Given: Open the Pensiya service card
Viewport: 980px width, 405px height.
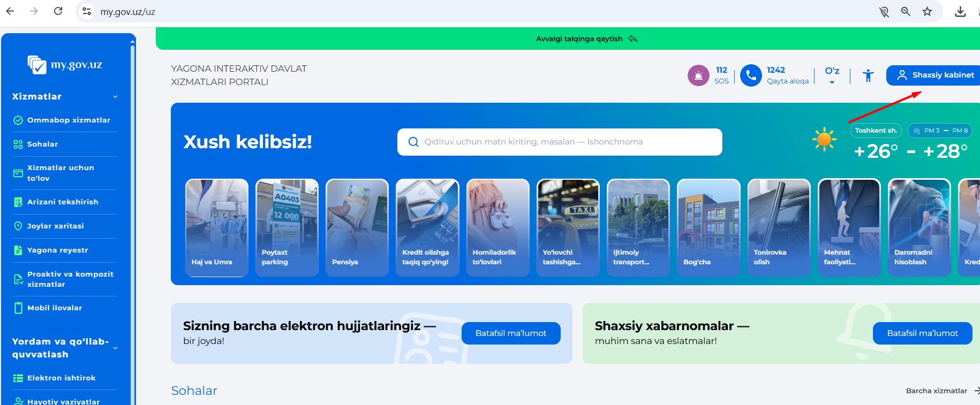Looking at the screenshot, I should click(357, 227).
